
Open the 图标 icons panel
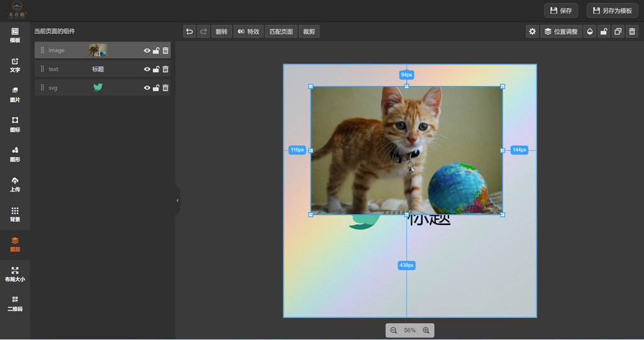click(15, 125)
